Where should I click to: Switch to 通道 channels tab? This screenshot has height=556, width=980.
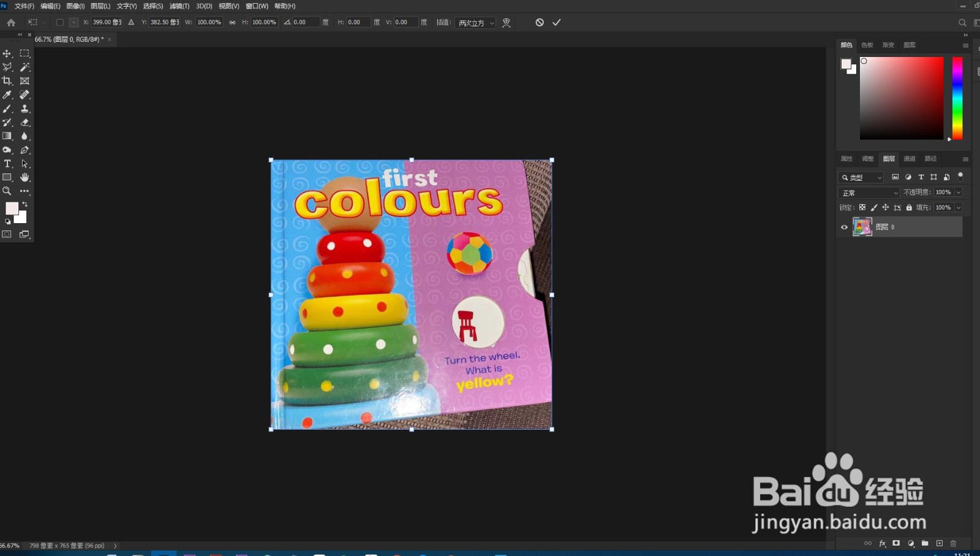coord(910,159)
